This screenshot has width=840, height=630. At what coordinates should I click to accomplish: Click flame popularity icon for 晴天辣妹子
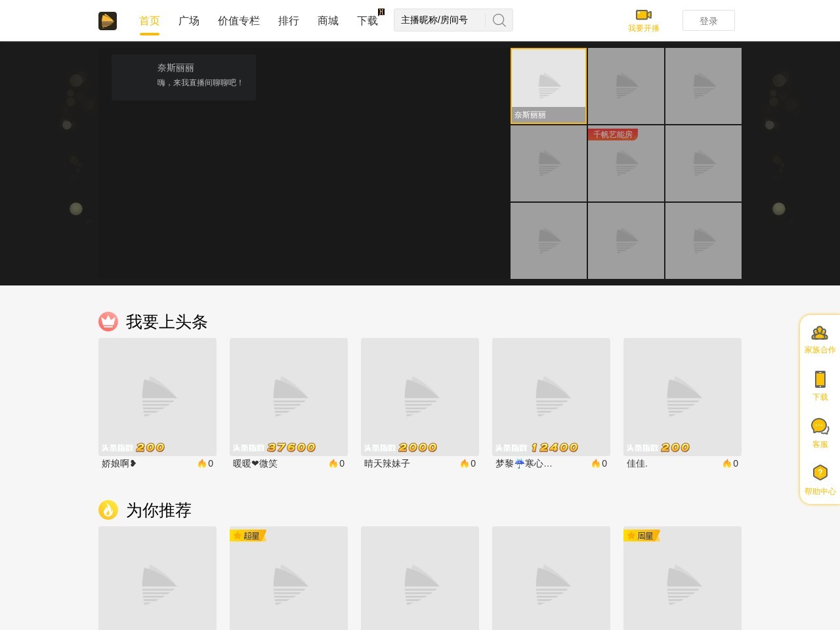point(465,463)
